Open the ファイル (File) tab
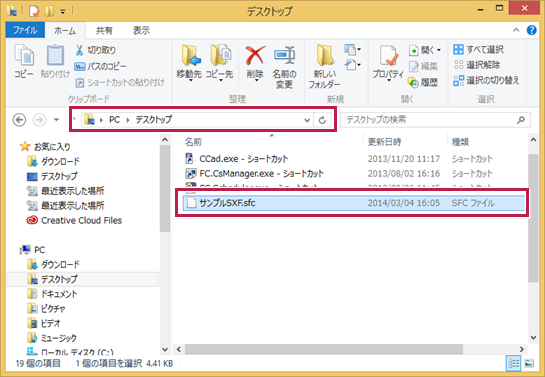The image size is (545, 377). coord(25,30)
